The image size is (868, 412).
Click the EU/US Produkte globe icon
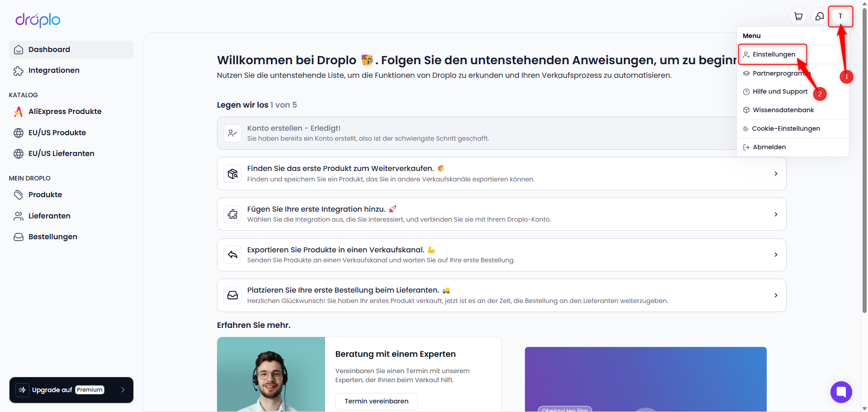19,133
